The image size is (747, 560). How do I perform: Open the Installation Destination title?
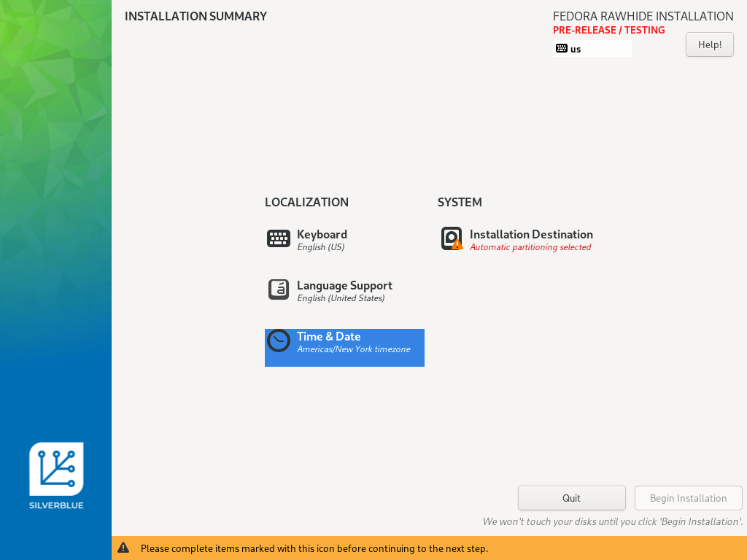(531, 234)
